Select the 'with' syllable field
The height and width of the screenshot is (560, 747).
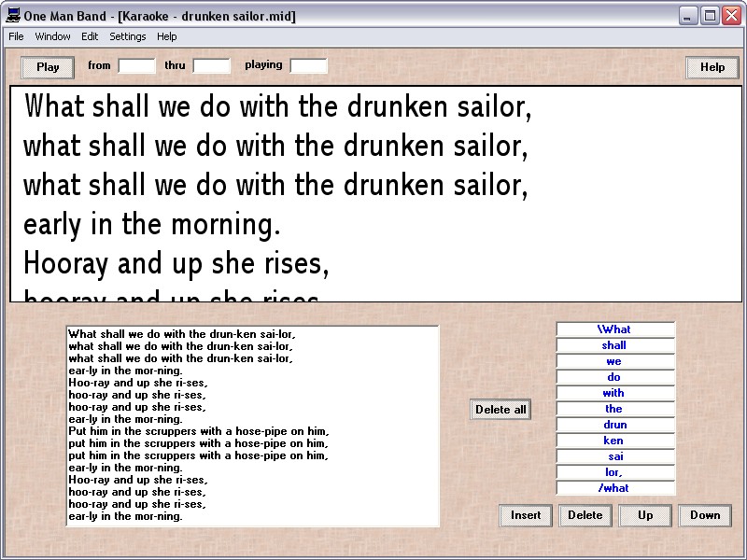pyautogui.click(x=615, y=393)
